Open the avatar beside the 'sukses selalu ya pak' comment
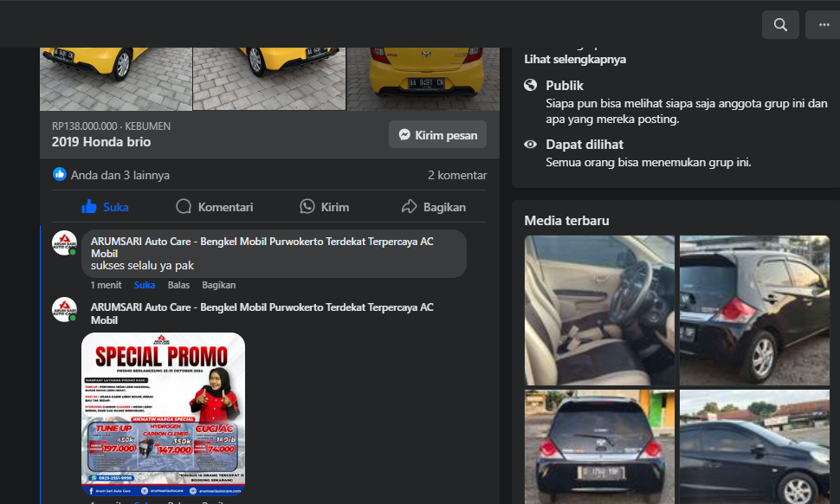840x504 pixels. click(x=64, y=243)
